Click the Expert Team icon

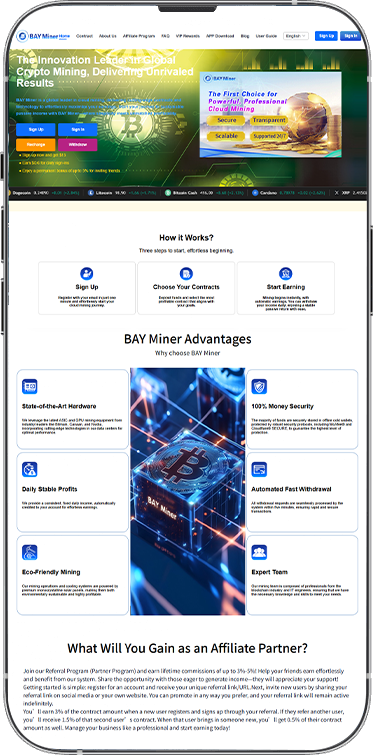tap(259, 552)
